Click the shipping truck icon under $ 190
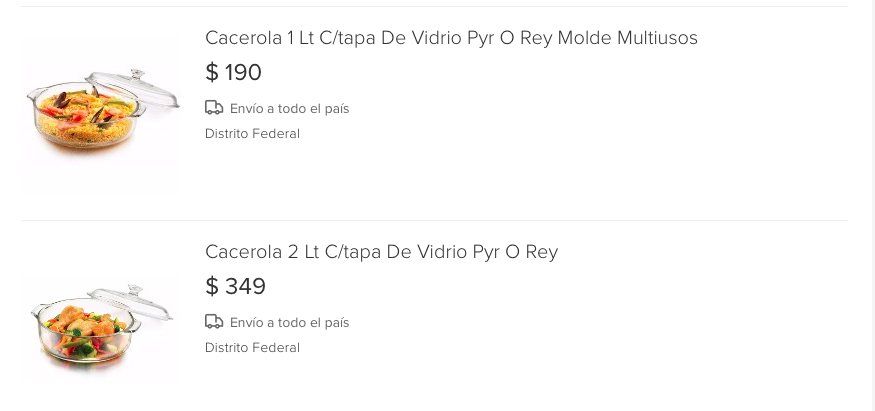This screenshot has width=875, height=411. tap(213, 108)
